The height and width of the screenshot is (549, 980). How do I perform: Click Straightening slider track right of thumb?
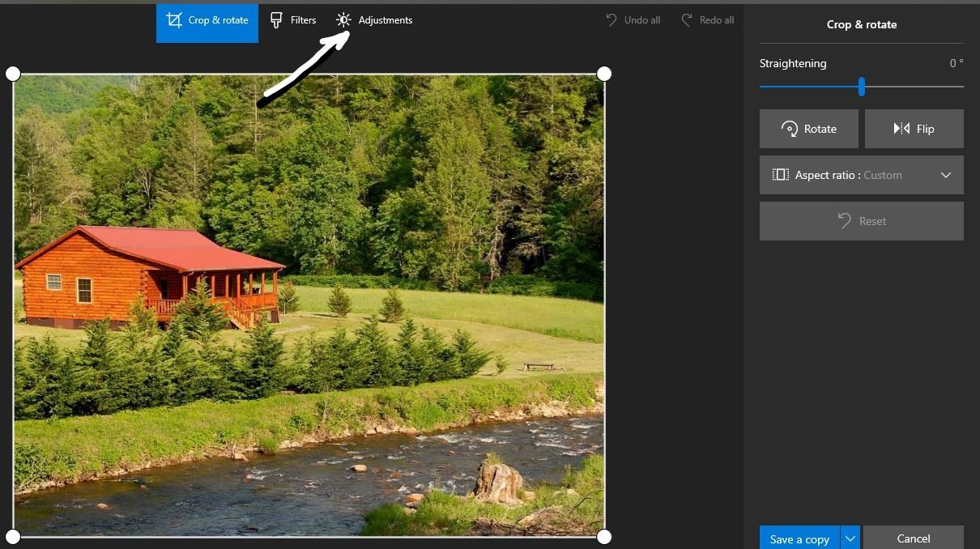(915, 87)
